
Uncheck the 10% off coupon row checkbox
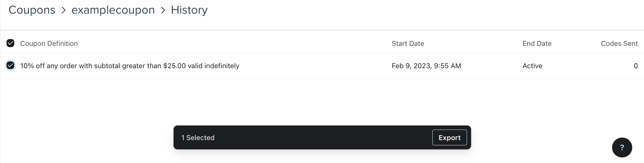[11, 65]
